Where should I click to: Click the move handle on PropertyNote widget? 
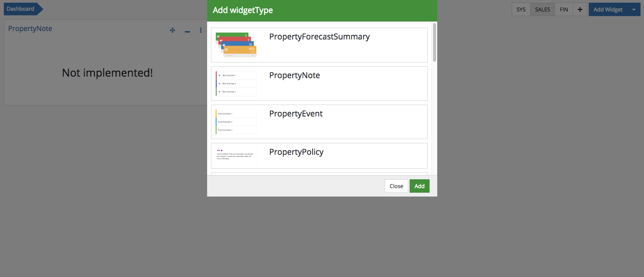[173, 30]
